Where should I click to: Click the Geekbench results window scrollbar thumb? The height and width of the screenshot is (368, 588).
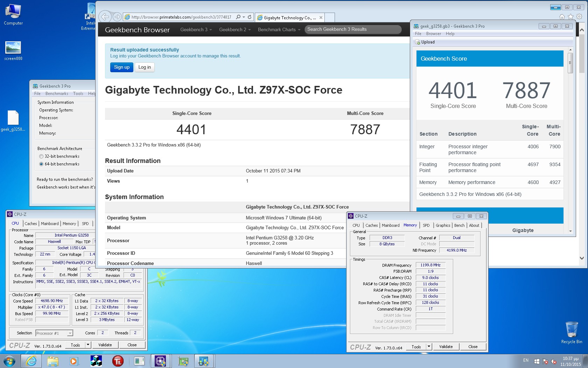(x=570, y=63)
